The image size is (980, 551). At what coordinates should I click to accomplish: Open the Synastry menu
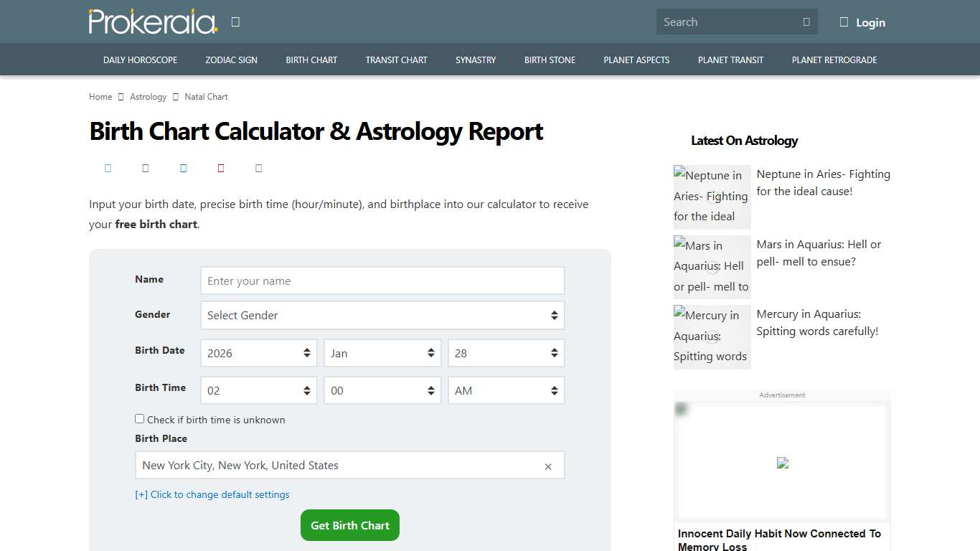[475, 60]
